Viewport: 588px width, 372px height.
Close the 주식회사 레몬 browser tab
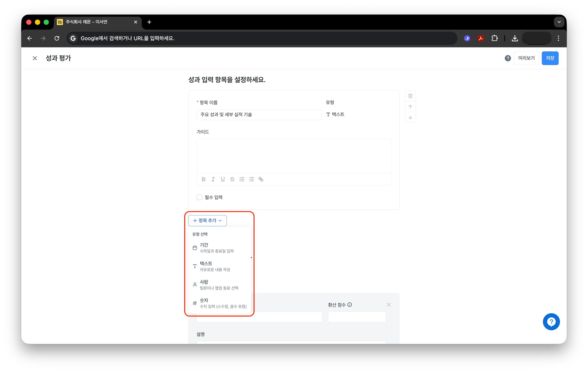point(135,22)
